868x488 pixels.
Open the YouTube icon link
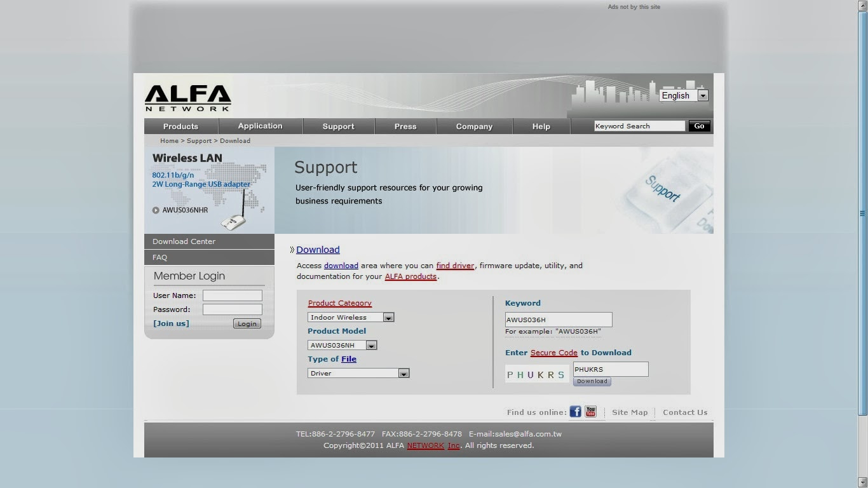591,412
